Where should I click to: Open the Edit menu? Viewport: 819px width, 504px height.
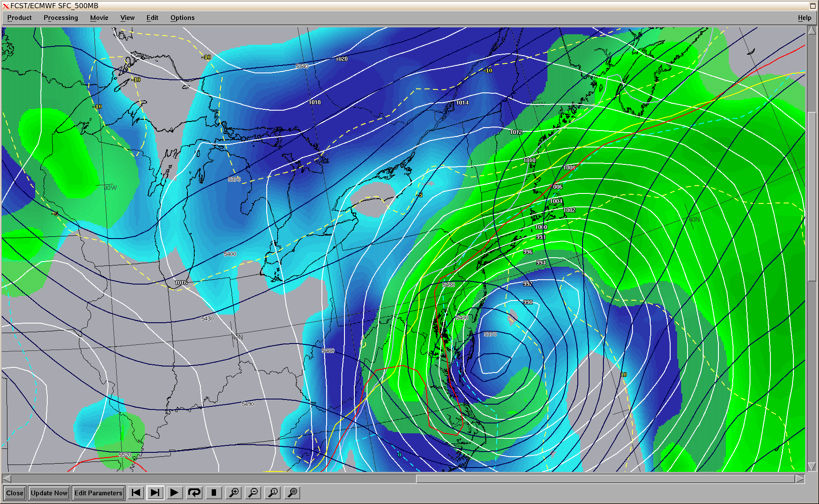tap(152, 18)
